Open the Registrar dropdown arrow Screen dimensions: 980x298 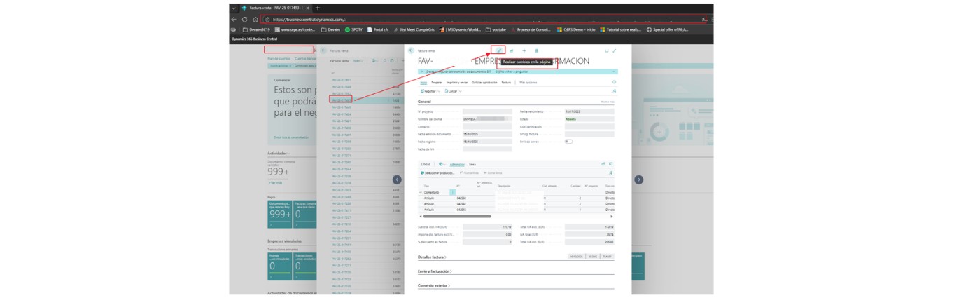[439, 91]
